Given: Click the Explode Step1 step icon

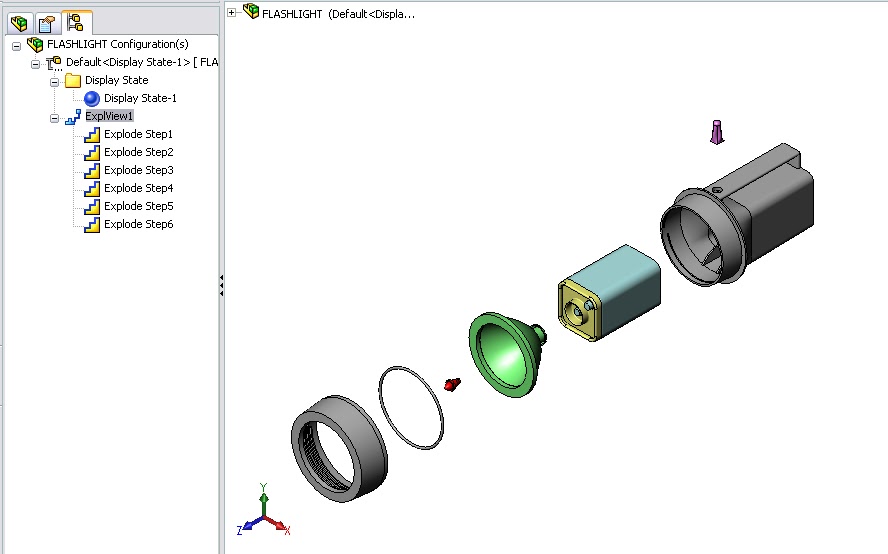Looking at the screenshot, I should pyautogui.click(x=92, y=135).
